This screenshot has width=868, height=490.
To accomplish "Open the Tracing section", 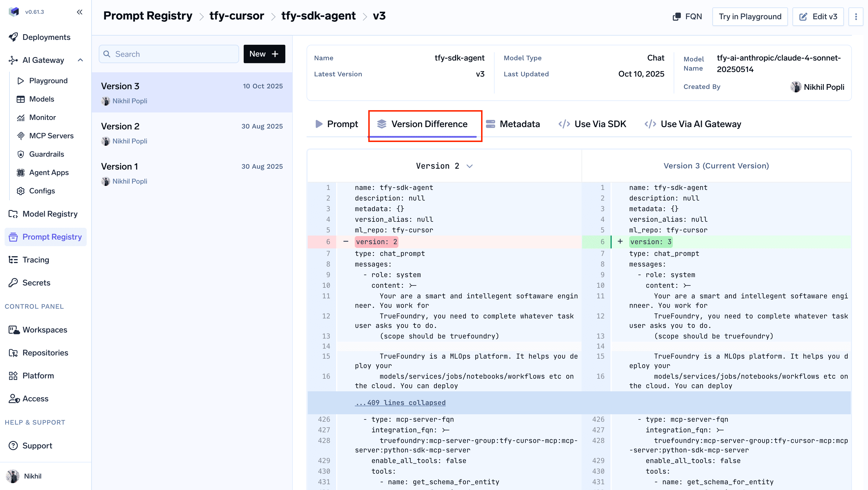I will [35, 260].
